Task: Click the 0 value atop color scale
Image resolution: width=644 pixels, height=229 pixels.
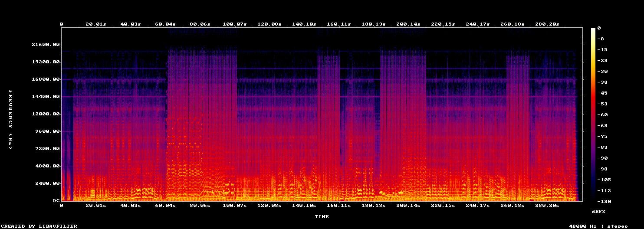Action: tap(599, 28)
